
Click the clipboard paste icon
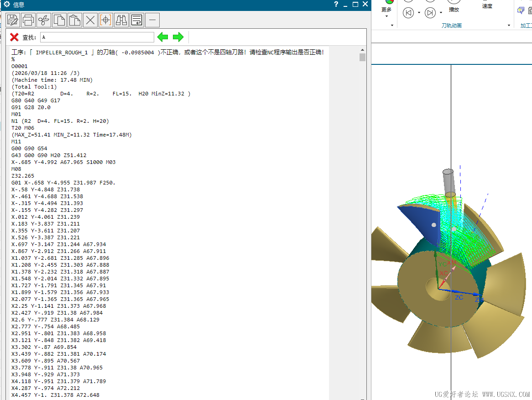point(75,20)
